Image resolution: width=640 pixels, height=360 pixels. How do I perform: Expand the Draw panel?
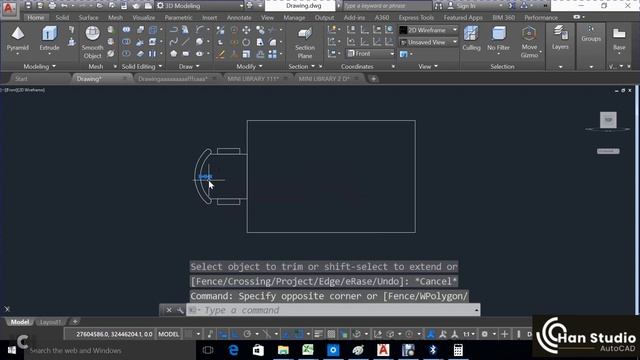click(x=189, y=66)
